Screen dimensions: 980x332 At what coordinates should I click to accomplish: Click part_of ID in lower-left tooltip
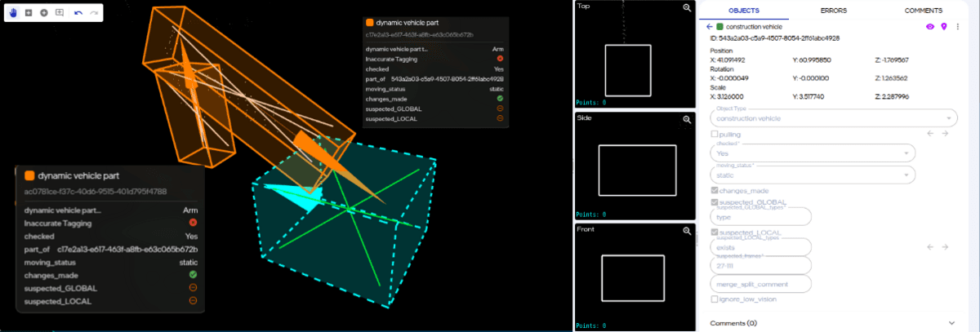tap(127, 249)
